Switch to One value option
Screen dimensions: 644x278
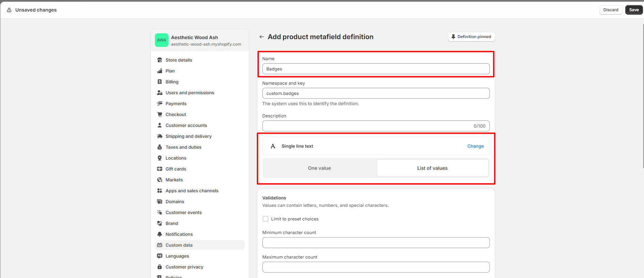(319, 168)
